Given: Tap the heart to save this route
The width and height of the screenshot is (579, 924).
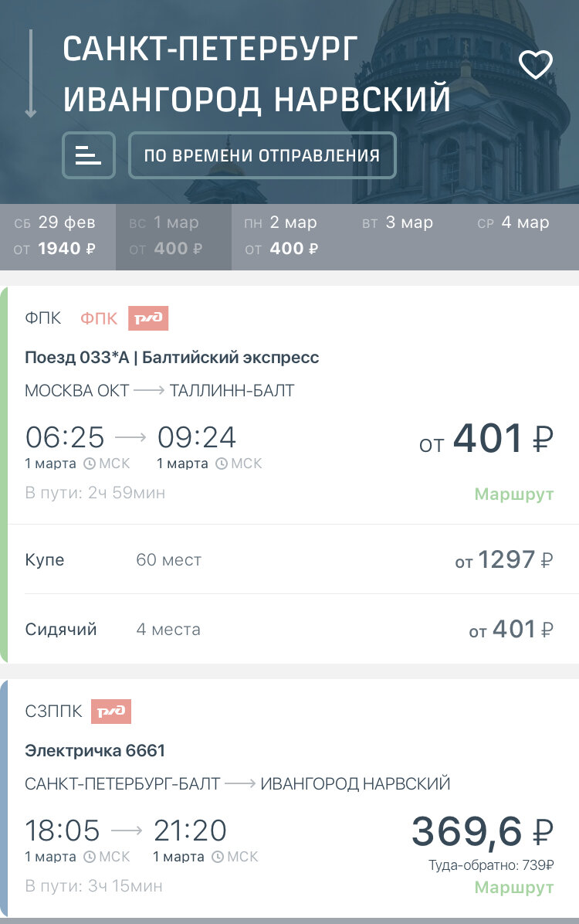Looking at the screenshot, I should 537,63.
